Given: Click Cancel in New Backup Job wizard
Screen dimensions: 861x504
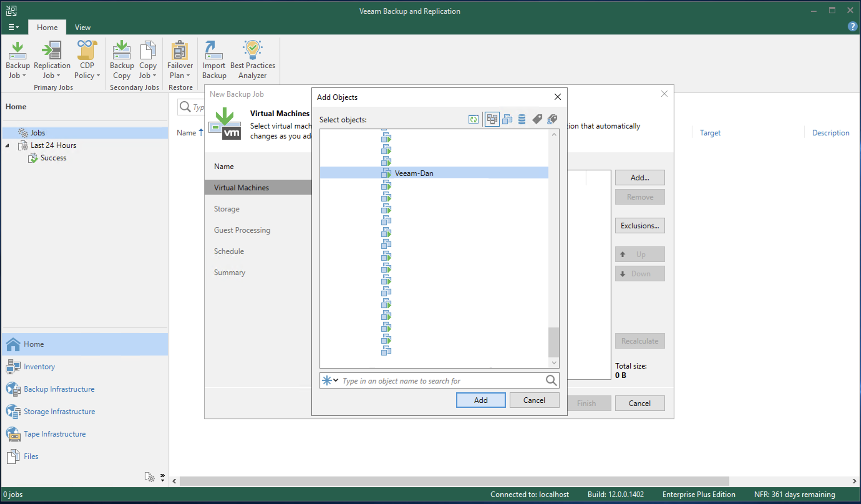Looking at the screenshot, I should (640, 403).
